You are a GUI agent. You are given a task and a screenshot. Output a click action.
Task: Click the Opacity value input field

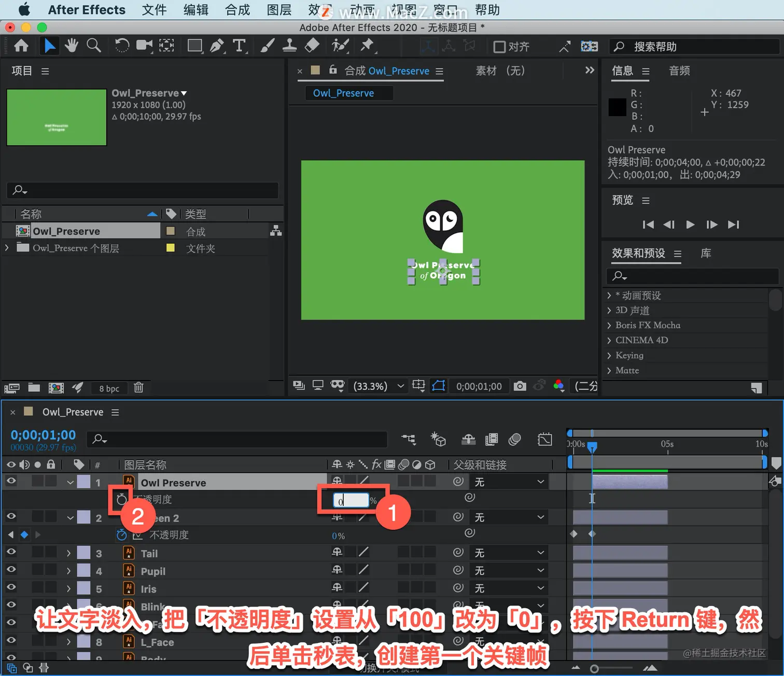pyautogui.click(x=351, y=501)
